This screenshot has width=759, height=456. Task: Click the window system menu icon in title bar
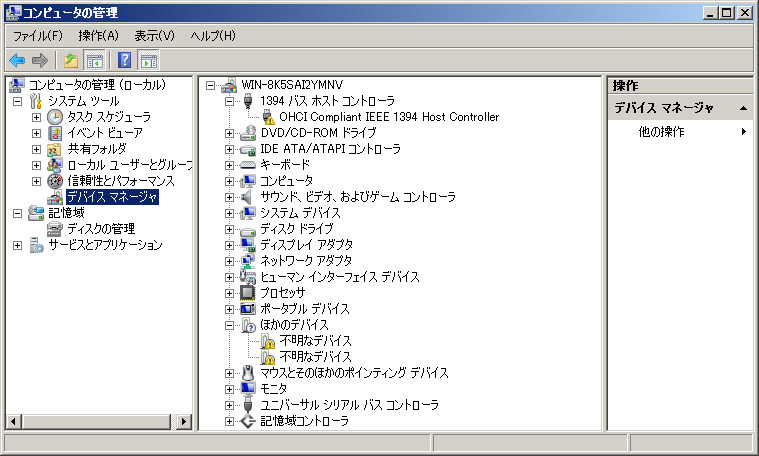pos(13,13)
